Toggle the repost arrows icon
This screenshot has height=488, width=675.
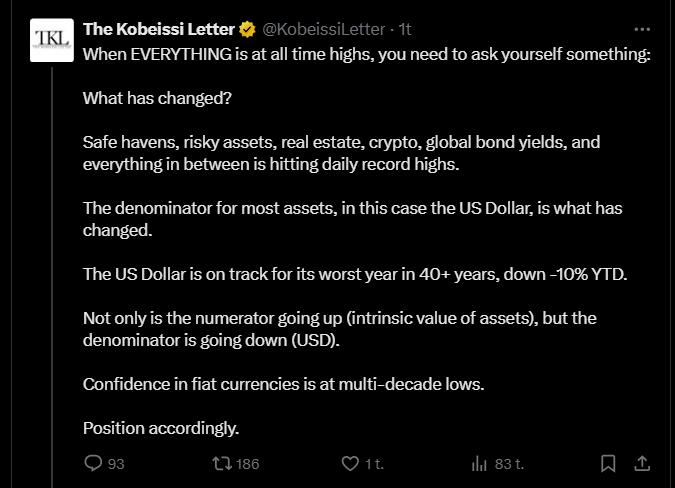coord(223,463)
